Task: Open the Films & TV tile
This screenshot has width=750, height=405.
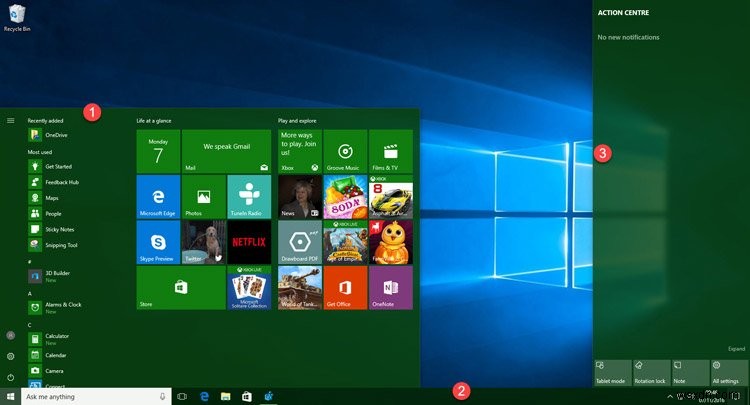Action: (x=391, y=151)
